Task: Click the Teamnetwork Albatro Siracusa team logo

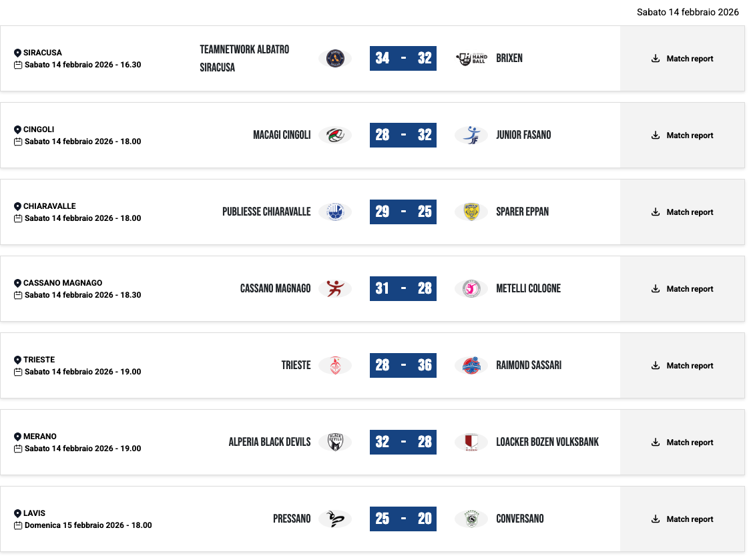Action: [x=334, y=59]
